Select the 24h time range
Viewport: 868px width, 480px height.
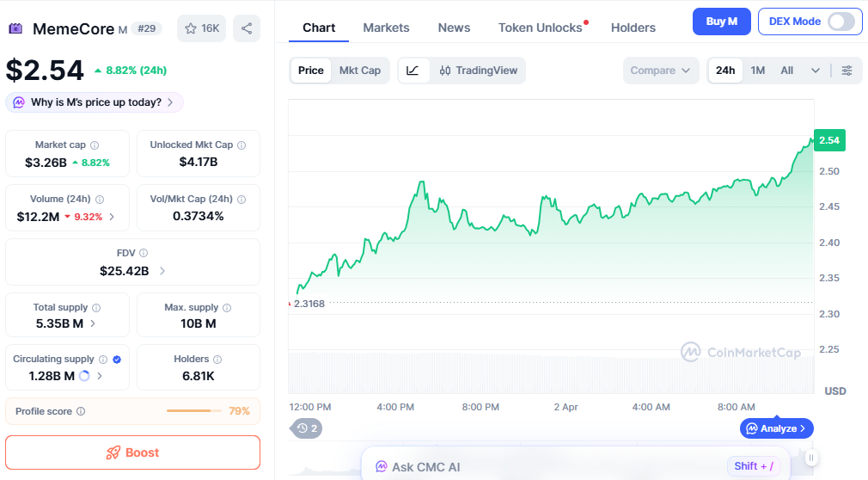(x=725, y=71)
